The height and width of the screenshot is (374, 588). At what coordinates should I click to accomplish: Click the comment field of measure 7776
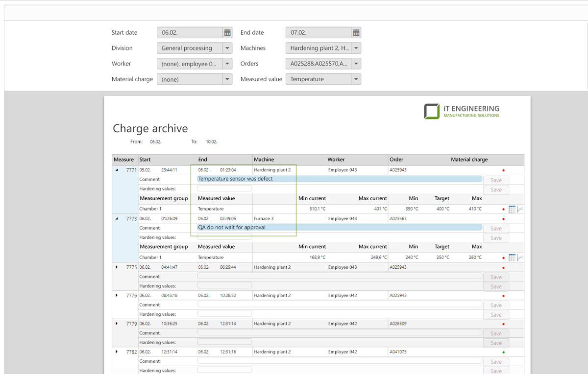pyautogui.click(x=339, y=304)
